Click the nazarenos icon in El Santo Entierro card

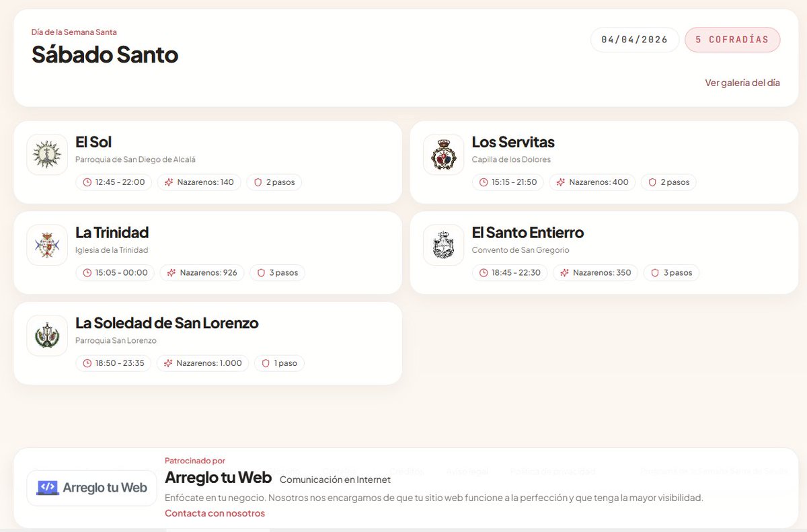coord(564,273)
